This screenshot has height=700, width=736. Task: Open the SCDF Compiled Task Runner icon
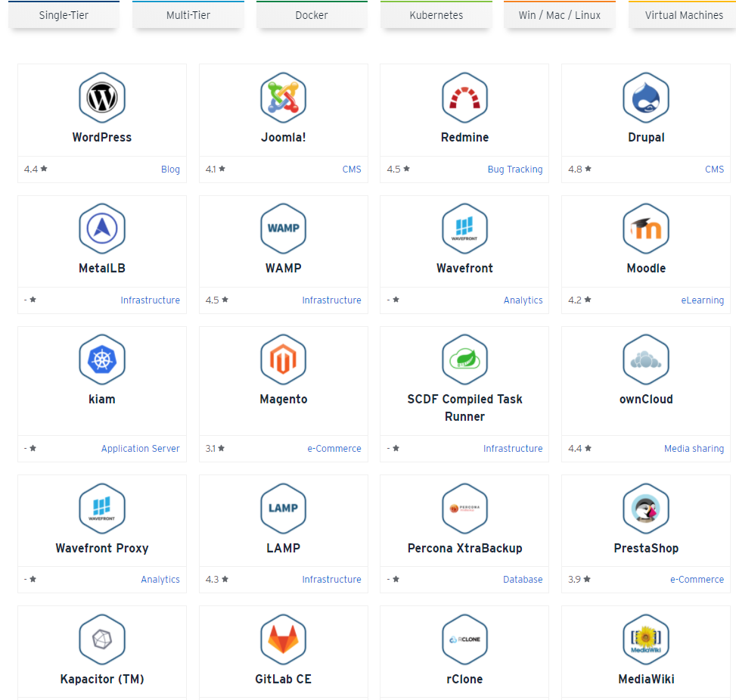(x=464, y=359)
